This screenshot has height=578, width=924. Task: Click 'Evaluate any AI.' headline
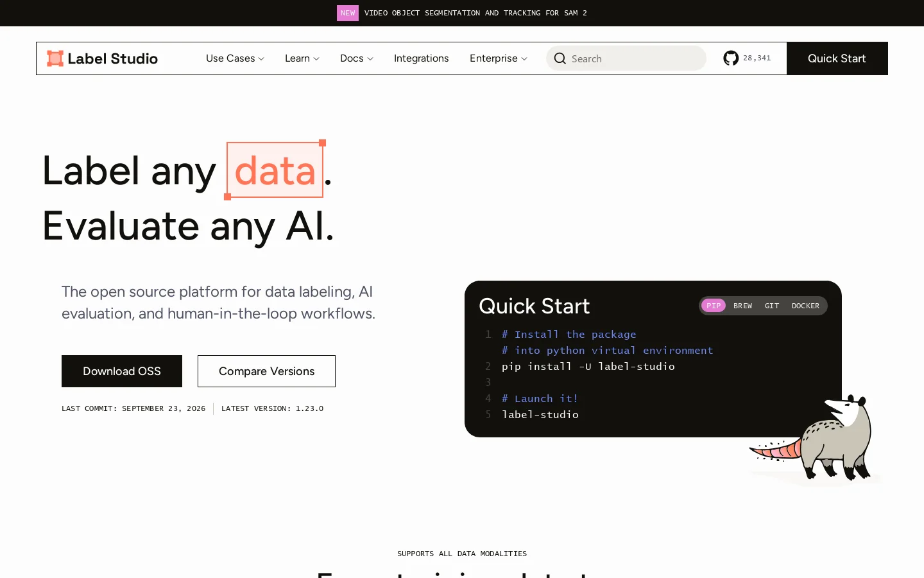(188, 226)
